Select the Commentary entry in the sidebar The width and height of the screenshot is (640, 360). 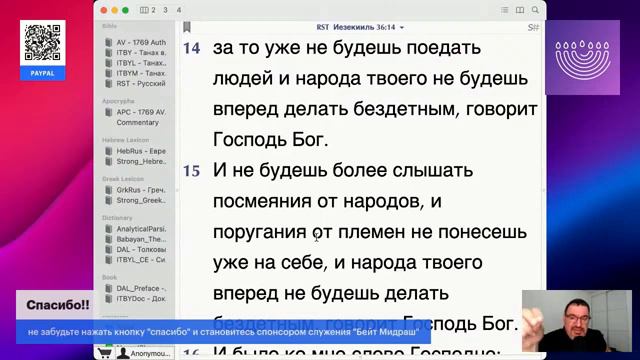[x=138, y=122]
